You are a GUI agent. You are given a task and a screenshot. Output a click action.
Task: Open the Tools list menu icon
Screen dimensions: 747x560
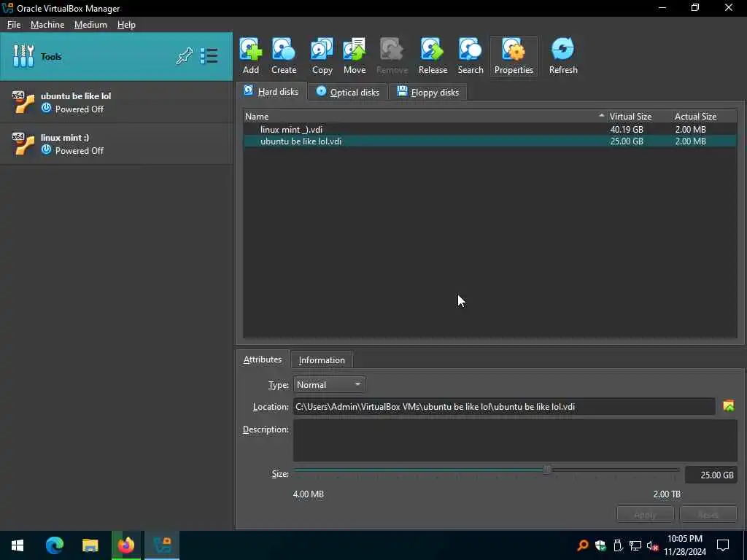209,56
